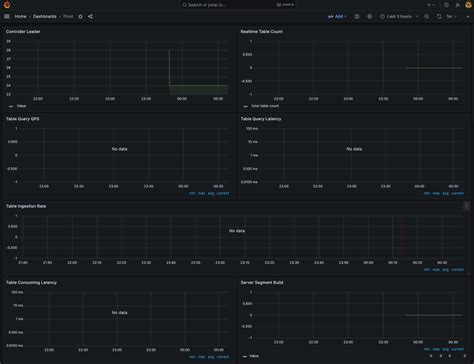Star the Pinot dashboard as favorite
Screen dimensions: 474x364
pyautogui.click(x=80, y=16)
